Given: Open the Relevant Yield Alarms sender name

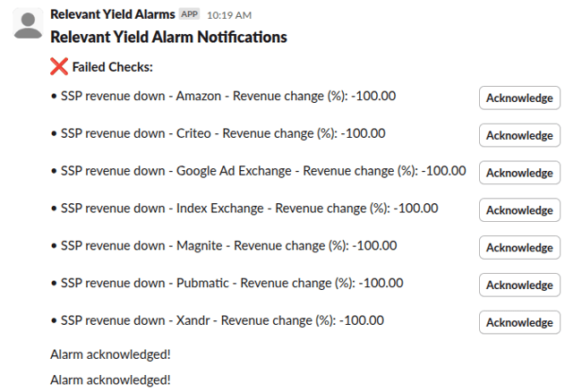Looking at the screenshot, I should click(113, 14).
